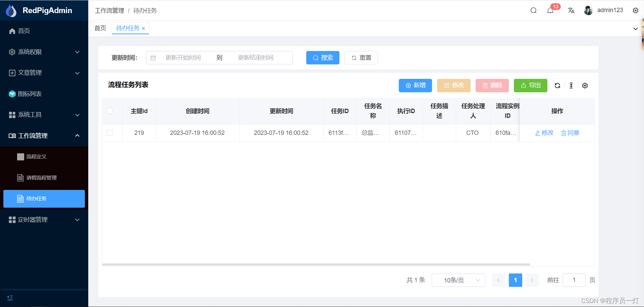Click the RedPigAdmin water drop logo

pos(11,11)
